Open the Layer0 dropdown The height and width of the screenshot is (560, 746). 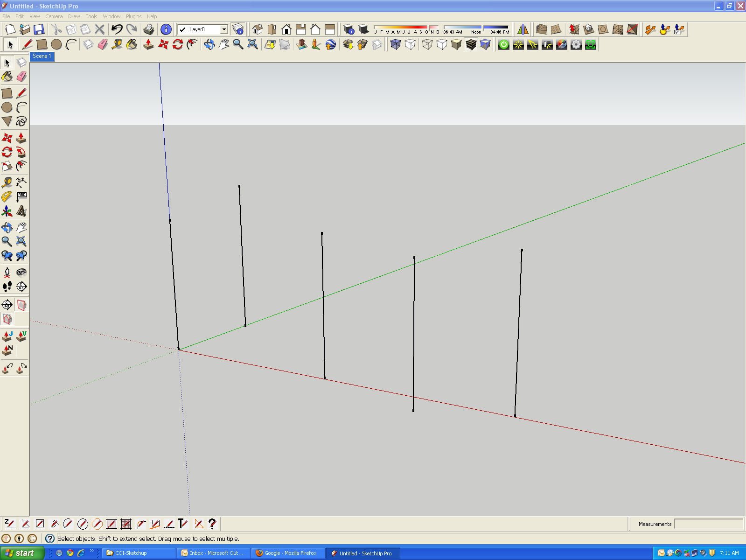[x=224, y=29]
